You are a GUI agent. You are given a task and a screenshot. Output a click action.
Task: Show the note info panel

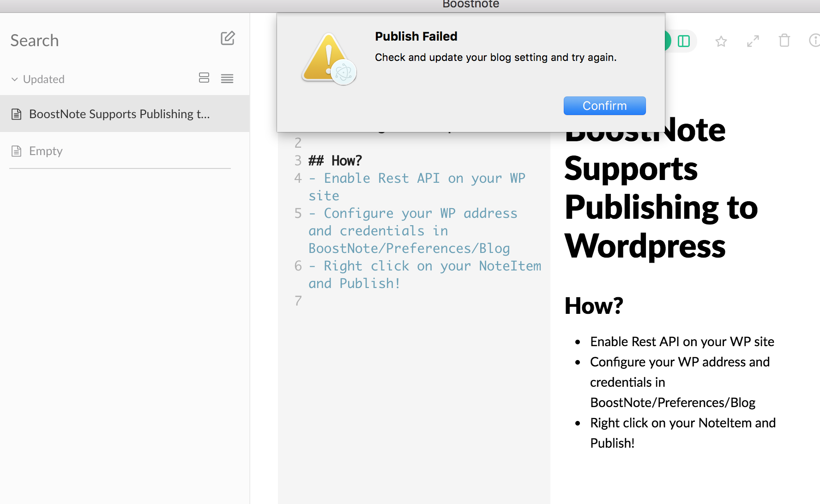[814, 41]
